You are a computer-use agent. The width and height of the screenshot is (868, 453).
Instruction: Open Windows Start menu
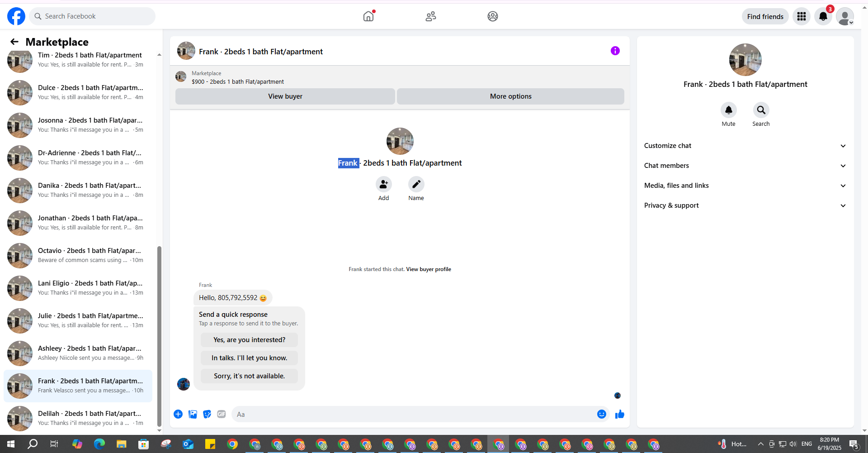click(x=11, y=444)
